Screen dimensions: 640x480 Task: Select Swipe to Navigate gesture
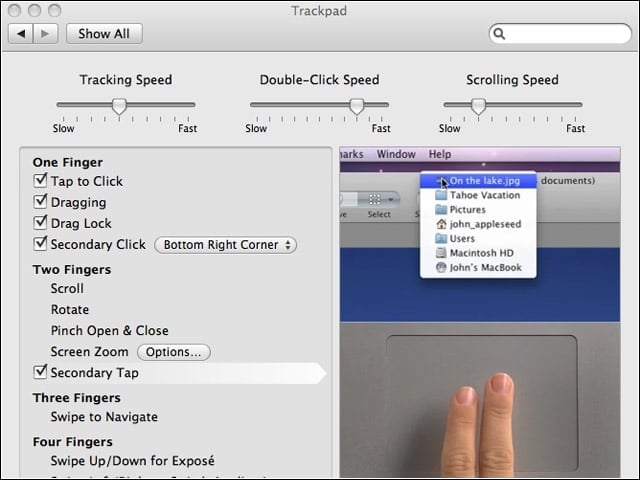click(x=104, y=417)
